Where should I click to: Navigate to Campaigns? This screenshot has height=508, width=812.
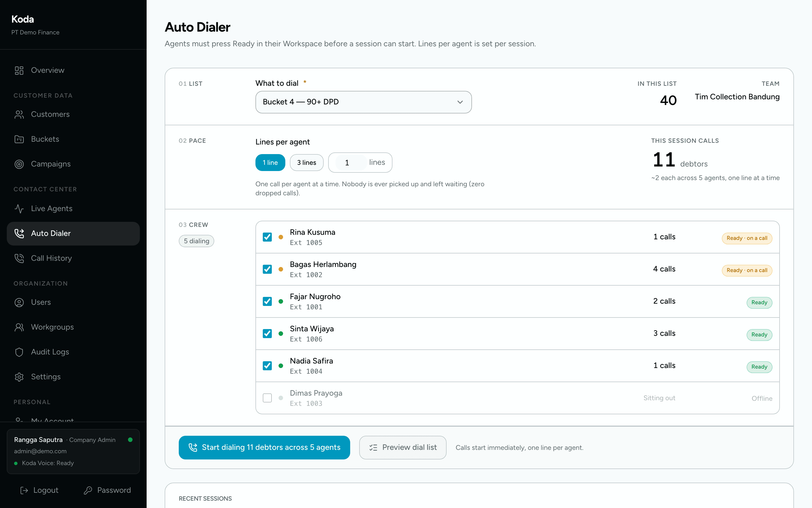click(73, 164)
